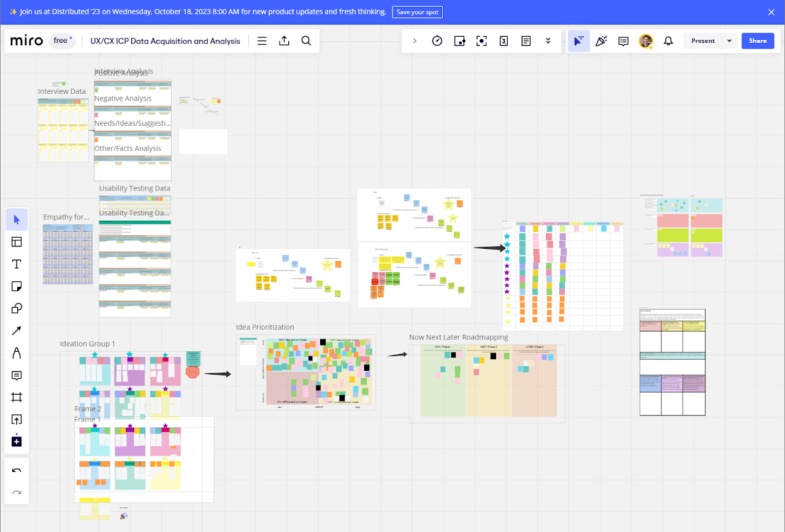Click the Search board icon
The height and width of the screenshot is (532, 785).
(x=306, y=41)
